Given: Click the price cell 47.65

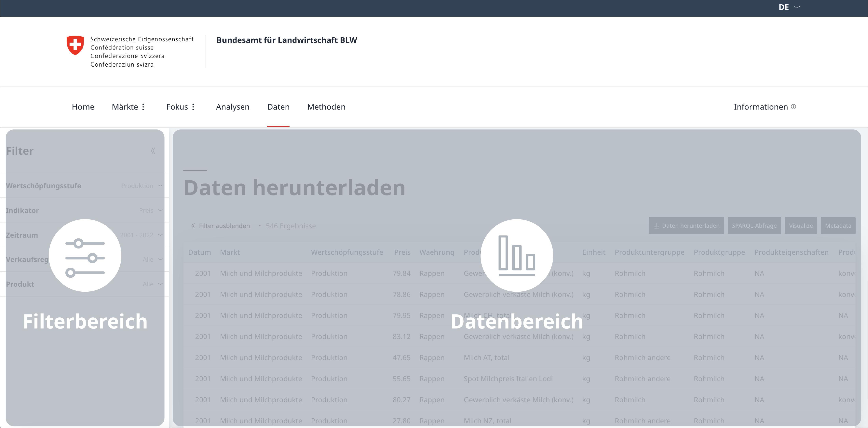Looking at the screenshot, I should pos(401,358).
